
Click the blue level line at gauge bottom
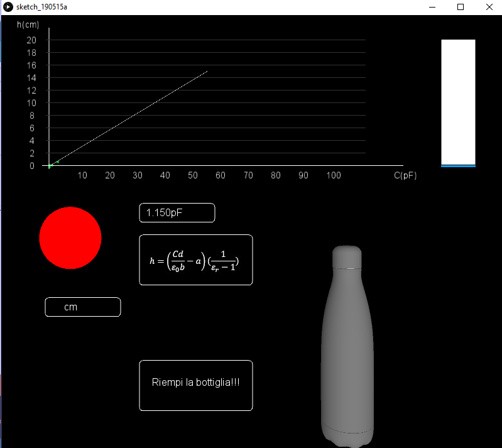pyautogui.click(x=458, y=166)
